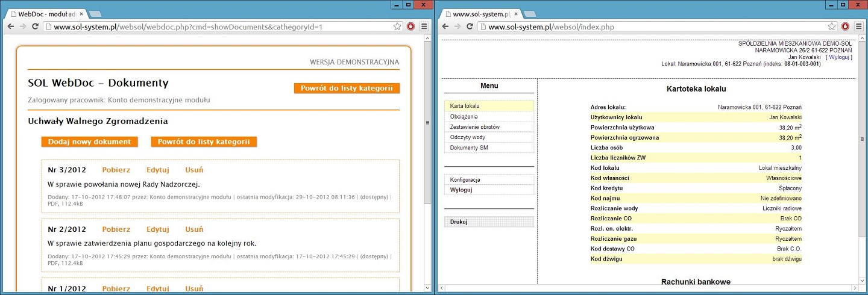Image resolution: width=868 pixels, height=295 pixels.
Task: Click the WebDoc address bar URL
Action: (x=188, y=26)
